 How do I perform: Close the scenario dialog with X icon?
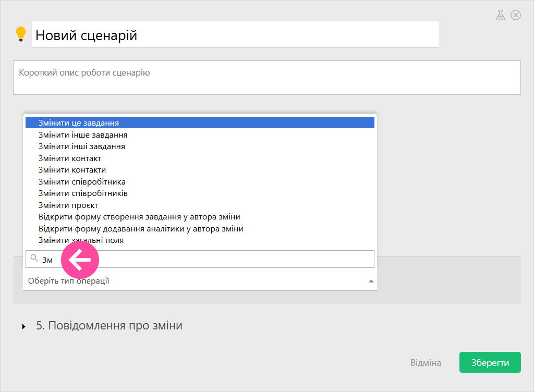[516, 15]
